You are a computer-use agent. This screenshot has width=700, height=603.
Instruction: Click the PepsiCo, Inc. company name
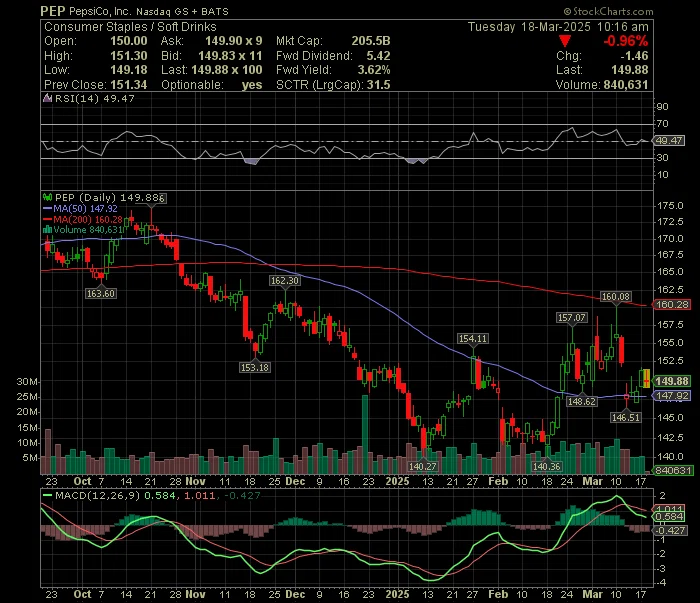pyautogui.click(x=100, y=11)
